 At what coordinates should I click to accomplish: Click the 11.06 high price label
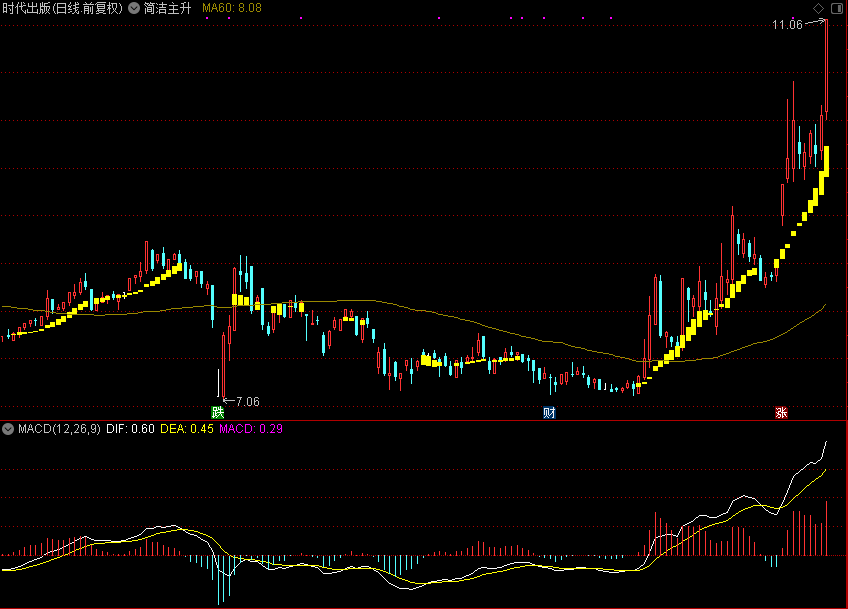[x=787, y=24]
